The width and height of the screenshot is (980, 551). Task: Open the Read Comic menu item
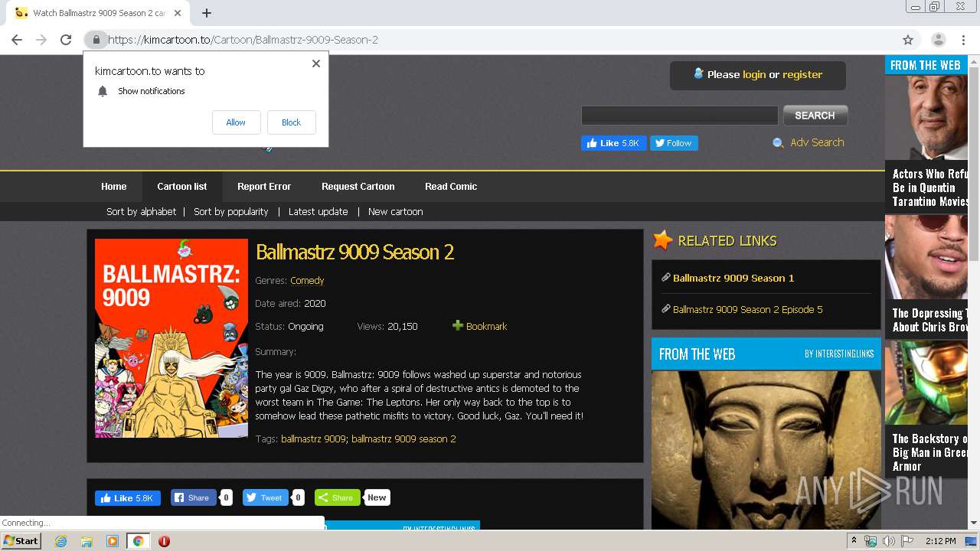click(x=451, y=186)
